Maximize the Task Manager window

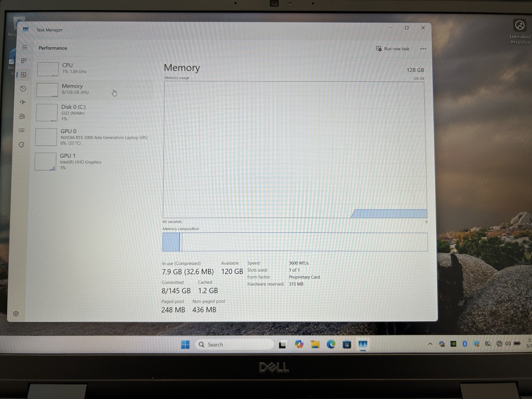pyautogui.click(x=406, y=28)
